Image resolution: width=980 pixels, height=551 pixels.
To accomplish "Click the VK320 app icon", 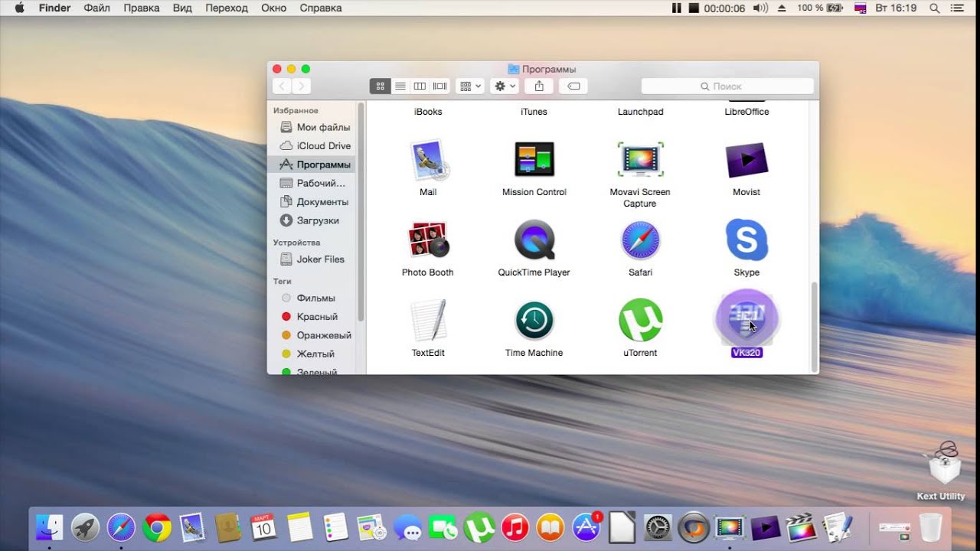I will [746, 318].
